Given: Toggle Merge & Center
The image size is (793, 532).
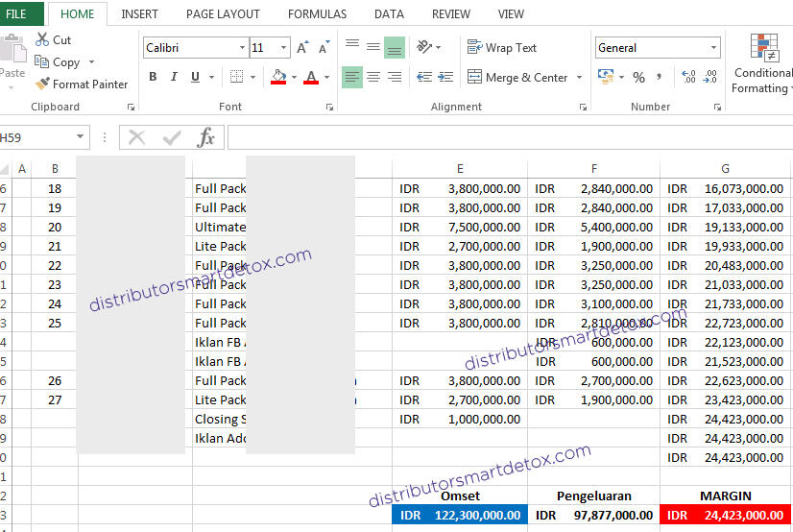Looking at the screenshot, I should 517,78.
